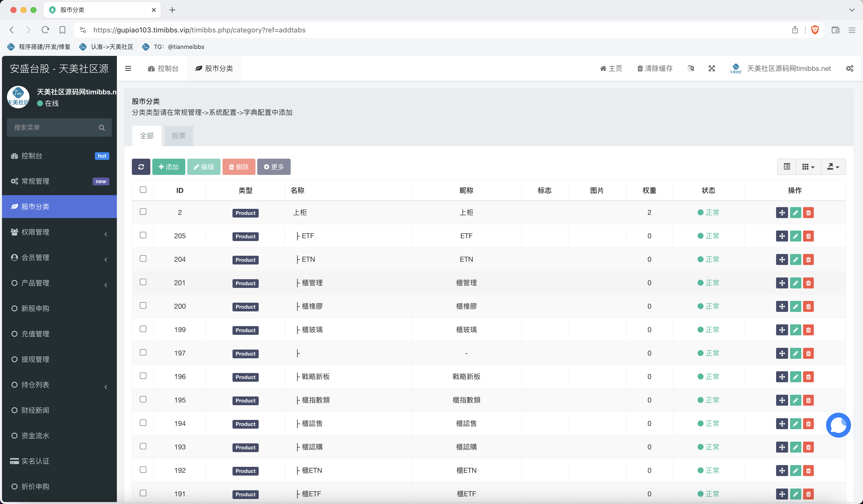Click the green 添加 add button

169,167
